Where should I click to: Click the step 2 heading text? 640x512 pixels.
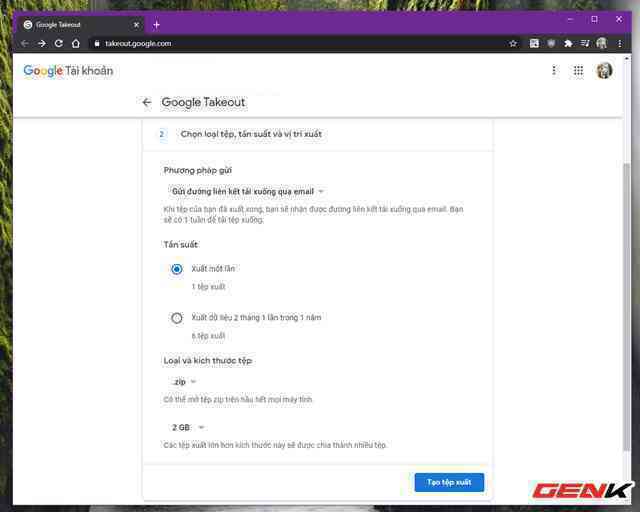(x=251, y=134)
